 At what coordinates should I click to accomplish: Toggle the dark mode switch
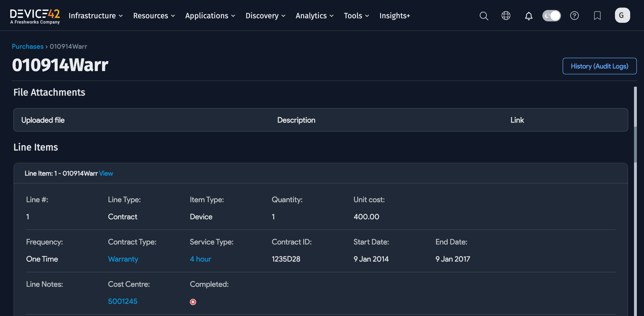click(551, 16)
